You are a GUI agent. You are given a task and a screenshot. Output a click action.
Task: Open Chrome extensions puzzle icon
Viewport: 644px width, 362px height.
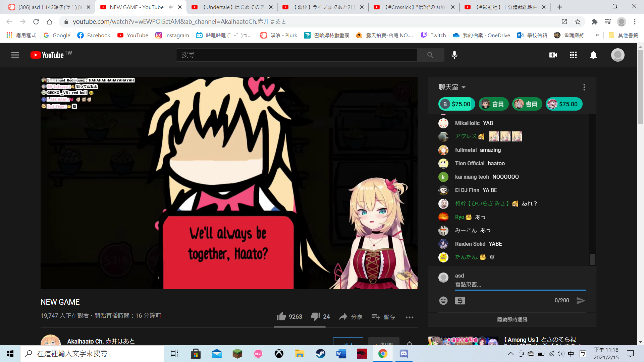[594, 22]
